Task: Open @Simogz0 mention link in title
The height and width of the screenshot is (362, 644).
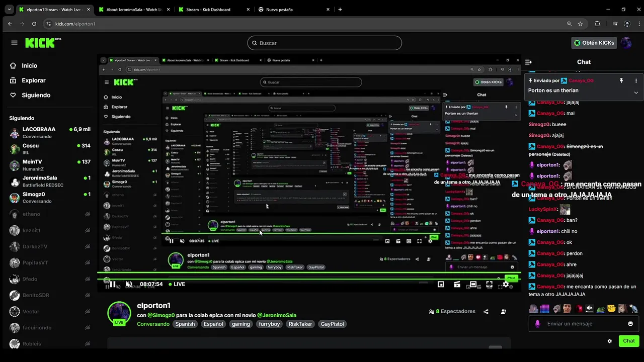Action: pos(161,315)
